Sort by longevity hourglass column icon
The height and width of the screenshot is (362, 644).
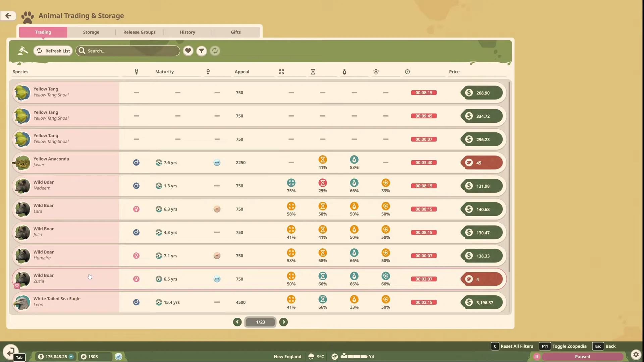tap(313, 72)
